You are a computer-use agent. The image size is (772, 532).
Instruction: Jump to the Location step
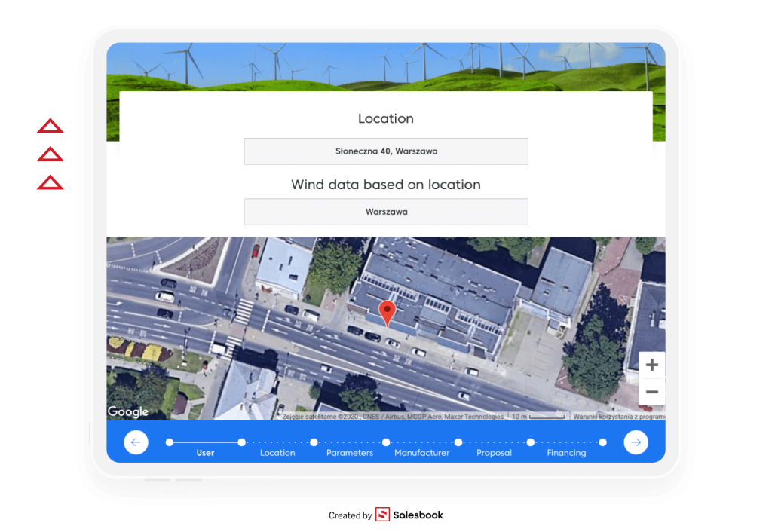pyautogui.click(x=277, y=453)
